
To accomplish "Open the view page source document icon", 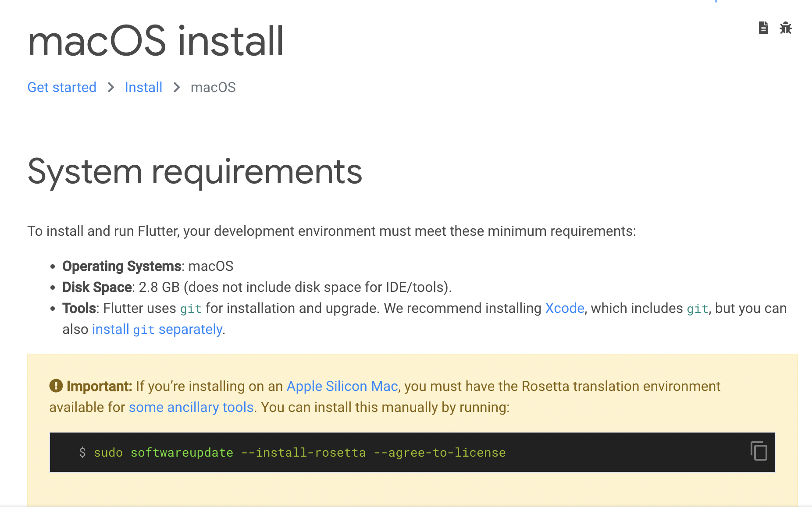I will [x=763, y=28].
